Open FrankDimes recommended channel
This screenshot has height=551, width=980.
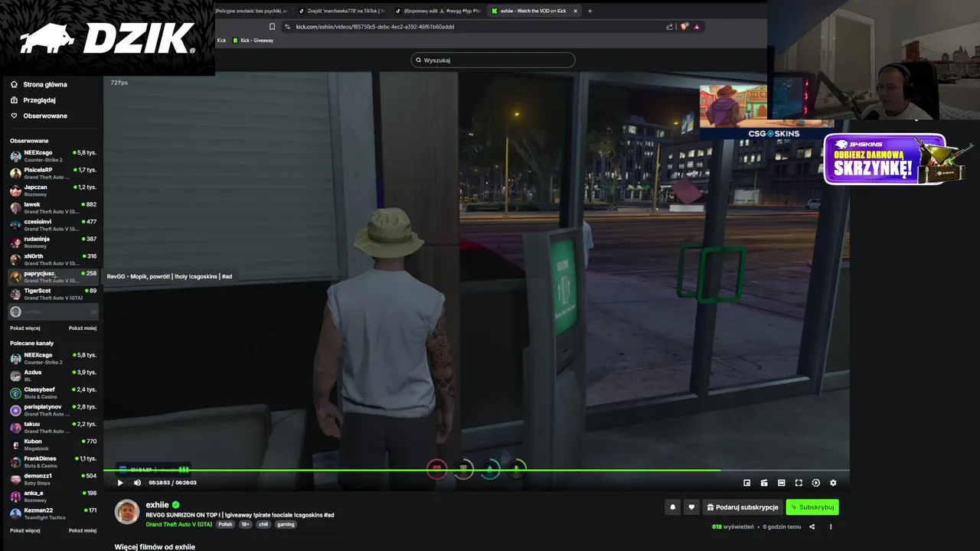pos(53,461)
